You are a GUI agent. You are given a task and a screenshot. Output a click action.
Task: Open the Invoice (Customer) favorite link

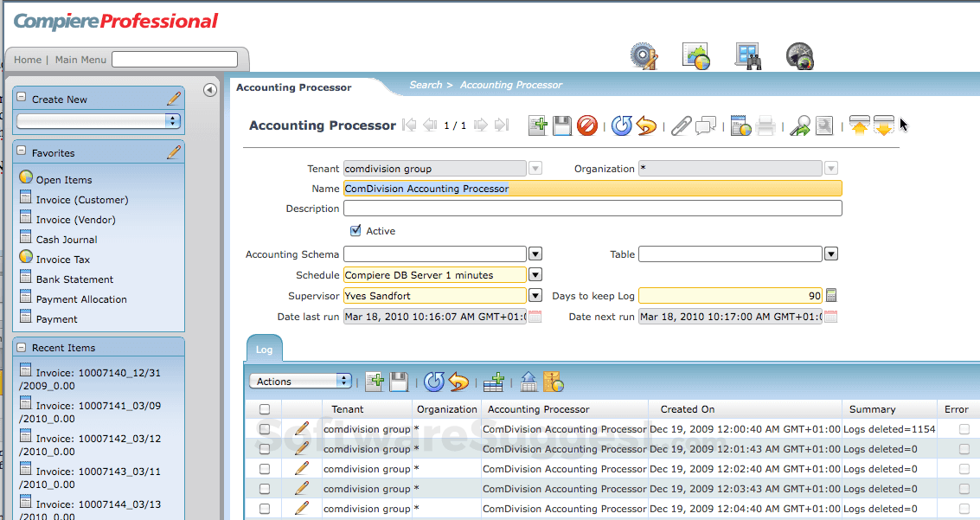coord(81,200)
